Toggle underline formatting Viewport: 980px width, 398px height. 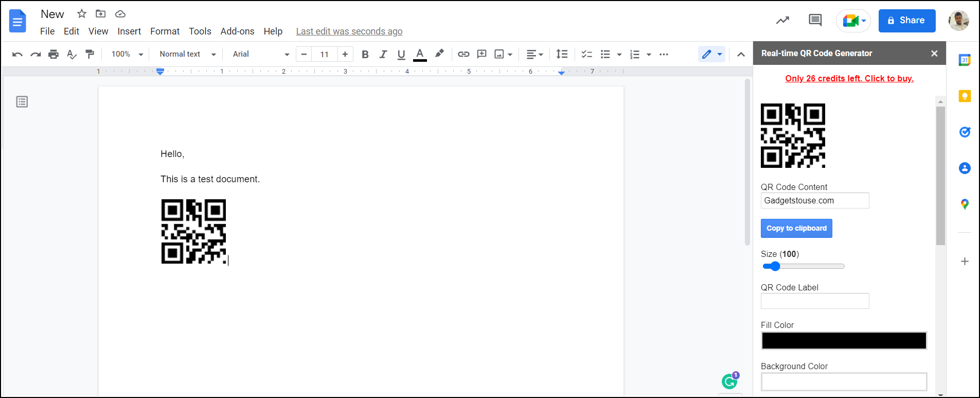[x=401, y=54]
